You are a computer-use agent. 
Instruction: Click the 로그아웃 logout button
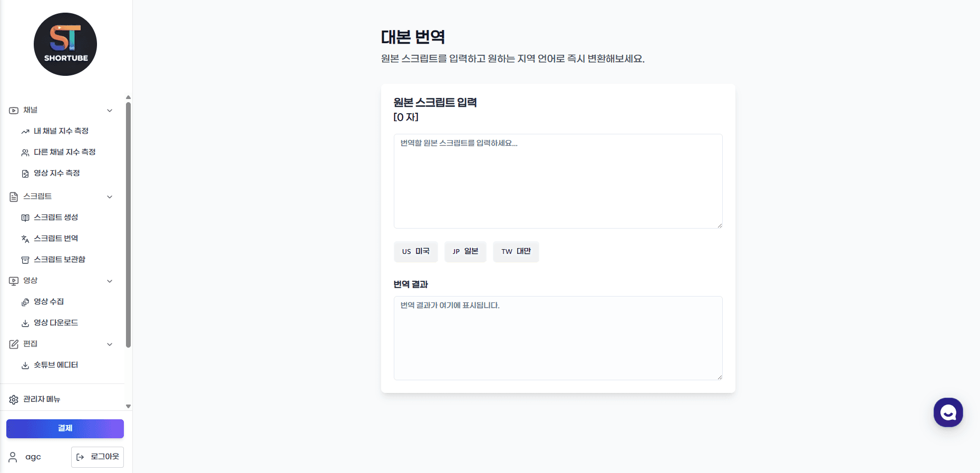tap(98, 457)
